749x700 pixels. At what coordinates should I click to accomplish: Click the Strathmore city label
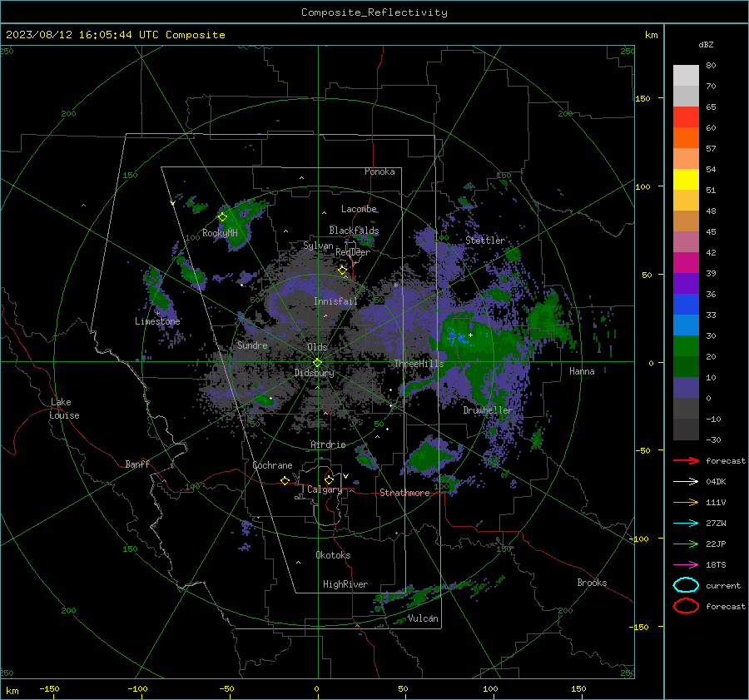tap(404, 493)
